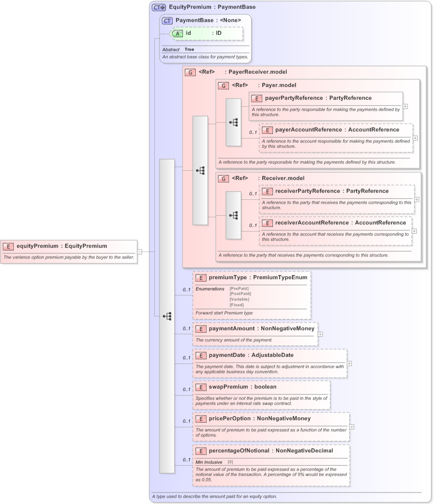This screenshot has width=434, height=504.
Task: Click the 'Forward start Premium type' description
Action: pos(224,313)
